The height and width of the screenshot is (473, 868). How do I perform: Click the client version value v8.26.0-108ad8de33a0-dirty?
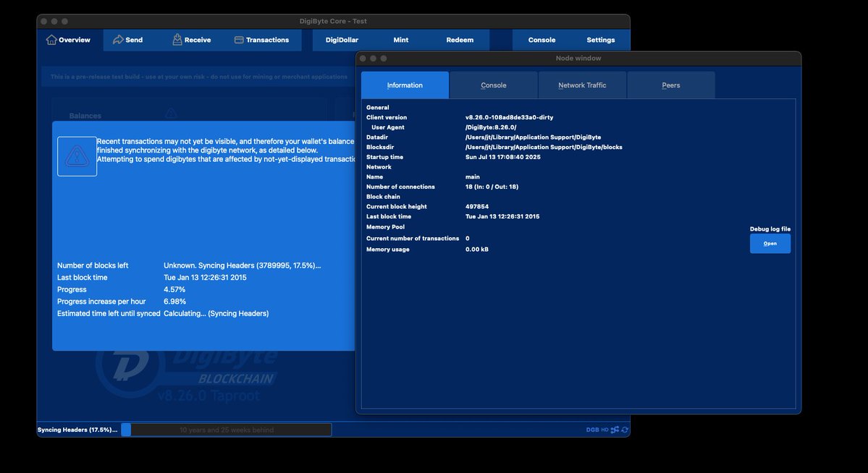[x=509, y=117]
